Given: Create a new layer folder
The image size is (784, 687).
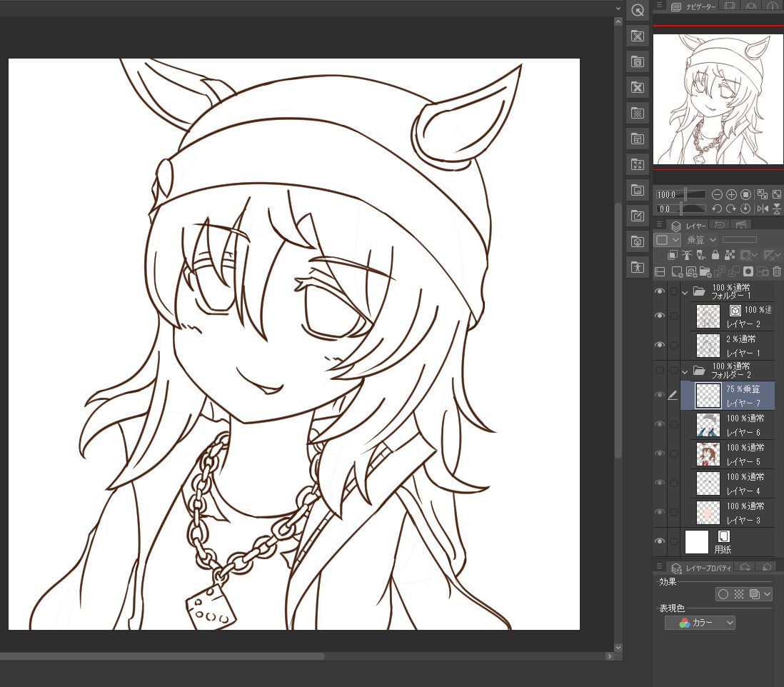Looking at the screenshot, I should (x=705, y=271).
